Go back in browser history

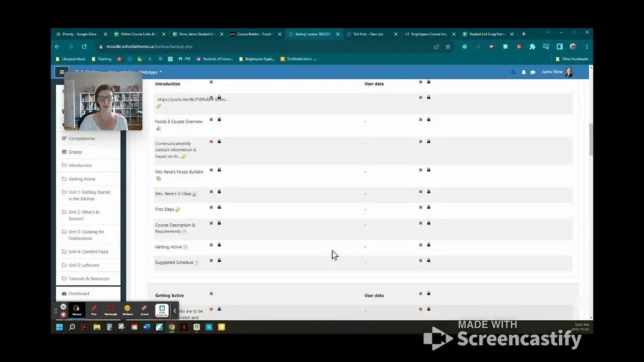(57, 47)
